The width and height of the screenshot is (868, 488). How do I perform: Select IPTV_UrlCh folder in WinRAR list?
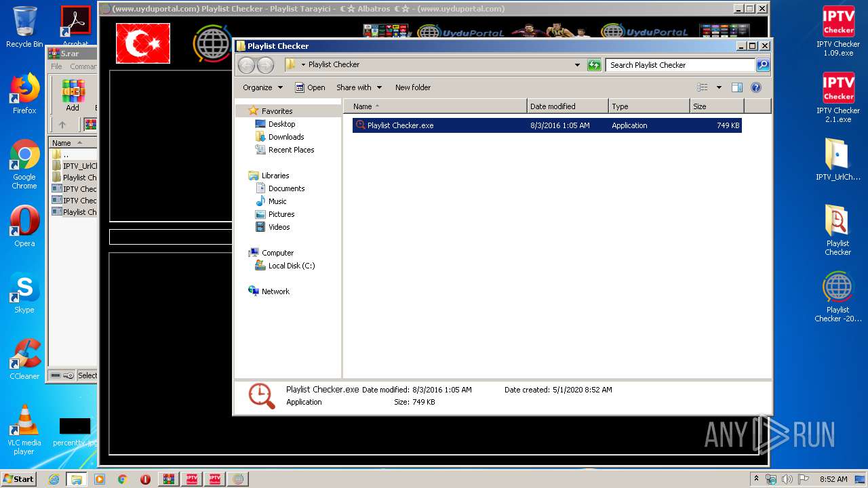coord(74,166)
